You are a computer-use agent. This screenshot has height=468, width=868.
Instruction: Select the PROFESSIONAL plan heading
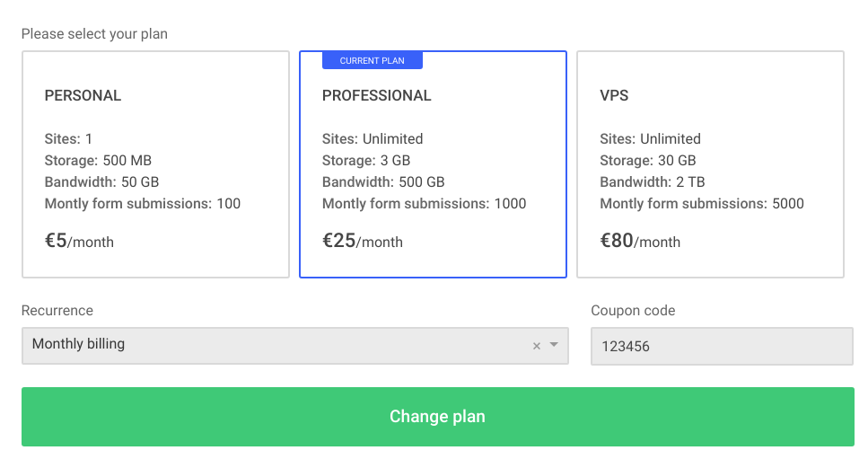376,95
